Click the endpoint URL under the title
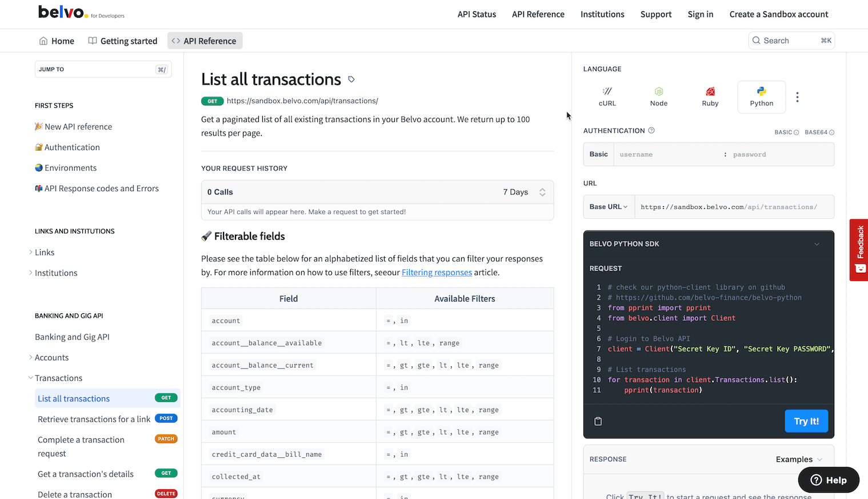868x499 pixels. coord(302,101)
